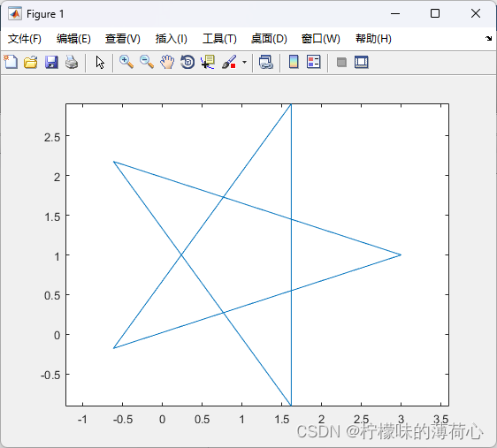Screen dimensions: 497x448
Task: Click the Hide Plot Tools icon
Action: [x=341, y=62]
